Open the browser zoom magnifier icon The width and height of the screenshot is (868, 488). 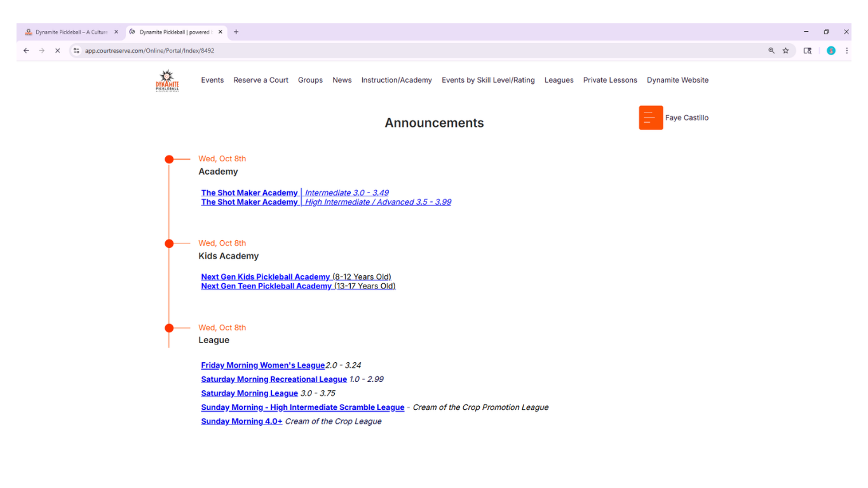[771, 51]
